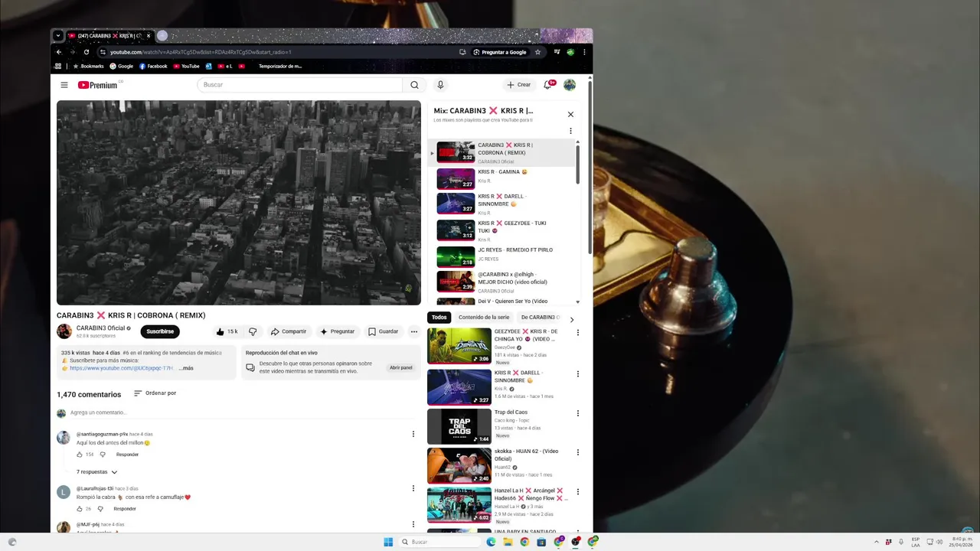Open Mix playlist options three-dot menu
This screenshot has height=551, width=980.
coord(570,131)
